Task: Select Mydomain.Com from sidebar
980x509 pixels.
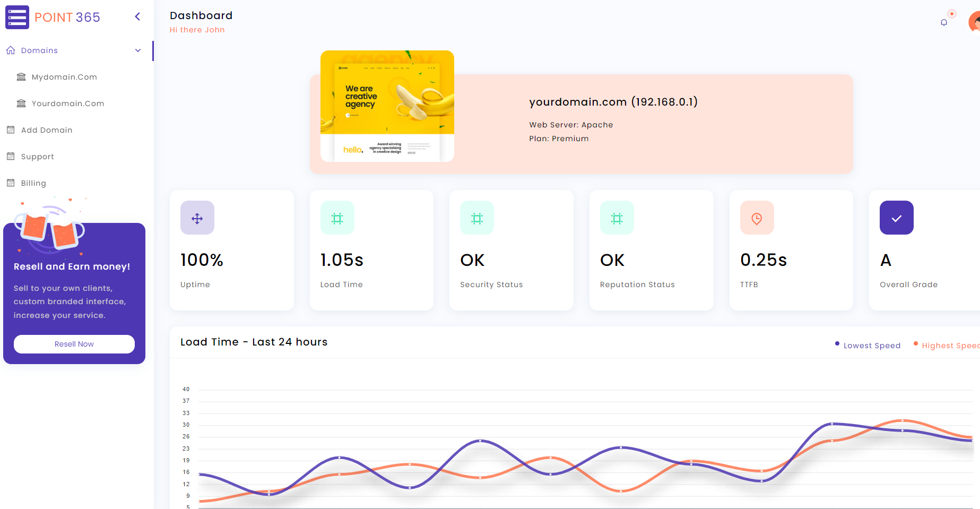Action: coord(64,76)
